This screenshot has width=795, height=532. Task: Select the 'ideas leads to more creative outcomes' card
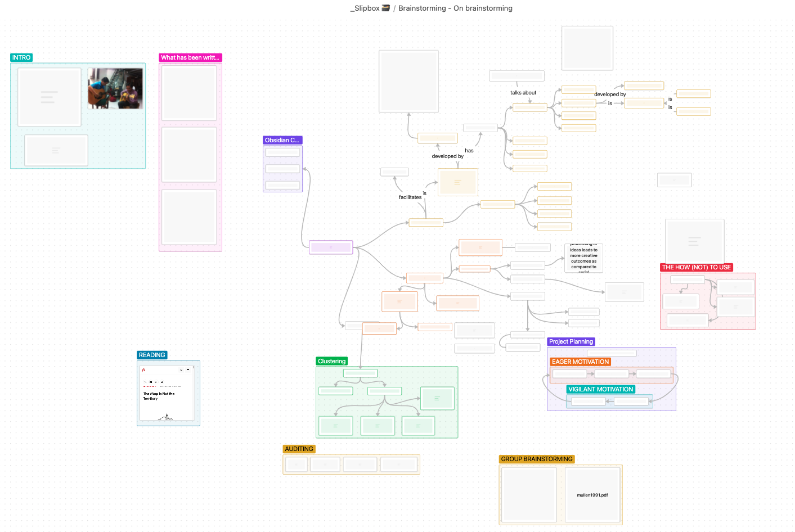[x=583, y=258]
